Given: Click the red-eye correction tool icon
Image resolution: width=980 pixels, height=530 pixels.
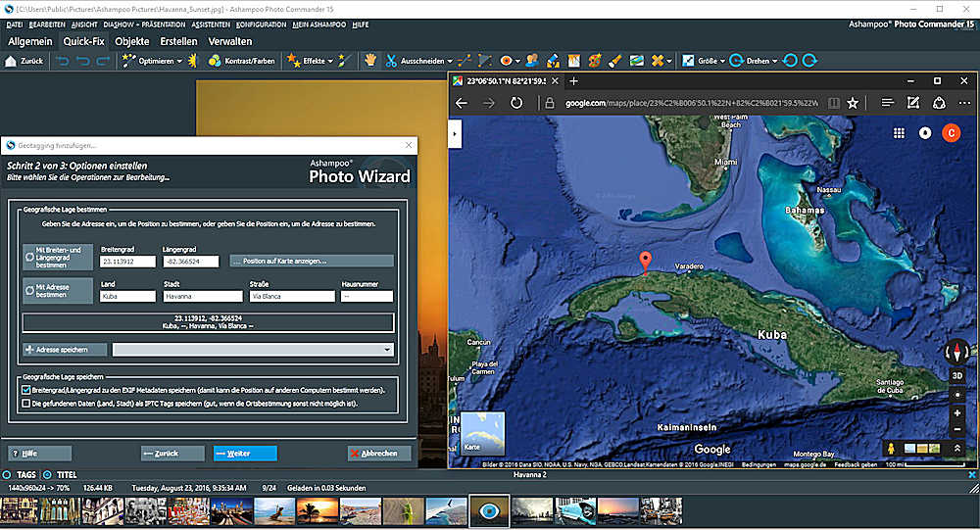Looking at the screenshot, I should click(507, 61).
